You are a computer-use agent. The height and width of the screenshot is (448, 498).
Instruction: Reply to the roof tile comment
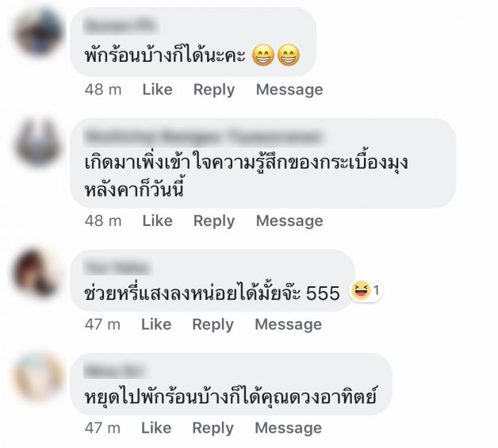pyautogui.click(x=214, y=221)
